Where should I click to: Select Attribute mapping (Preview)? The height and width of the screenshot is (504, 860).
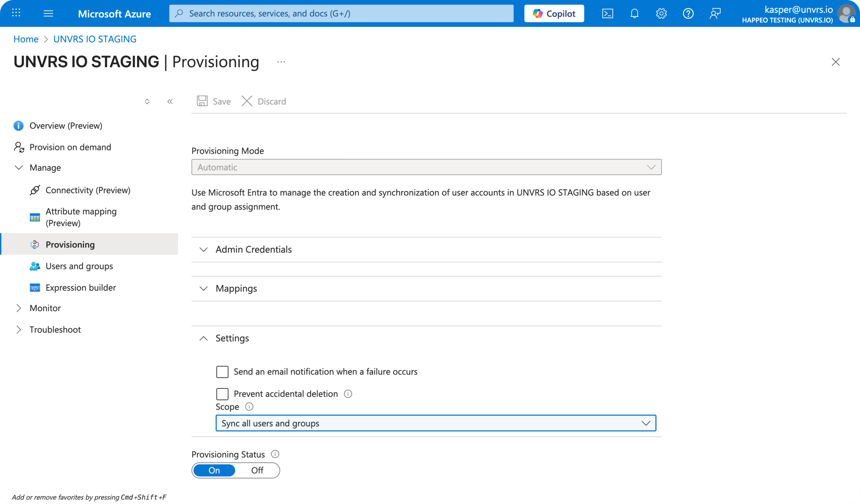point(81,217)
